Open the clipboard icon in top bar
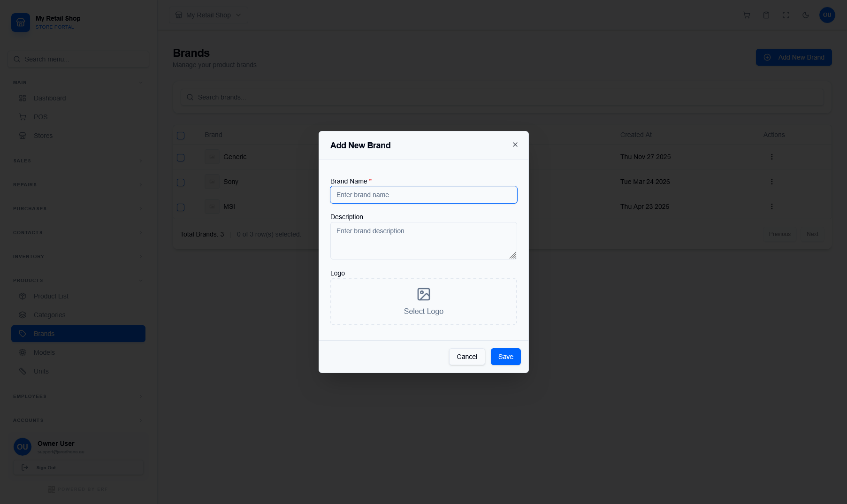Image resolution: width=847 pixels, height=504 pixels. point(766,15)
